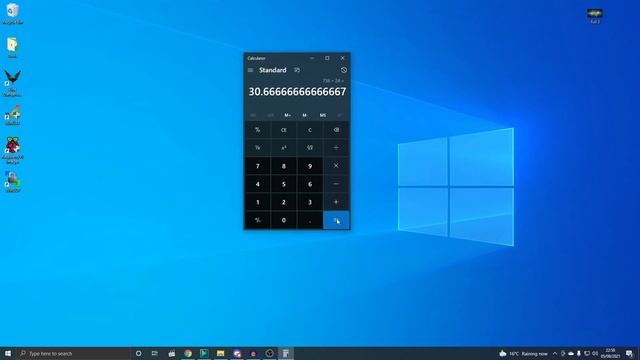Click the minus operator key
Screen dimensions: 640x360
336,184
